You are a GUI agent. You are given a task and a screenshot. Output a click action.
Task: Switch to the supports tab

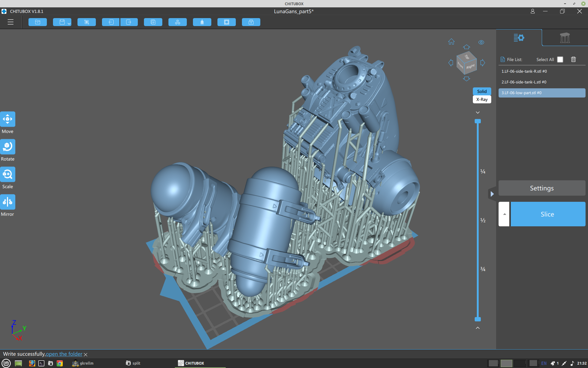pyautogui.click(x=565, y=38)
